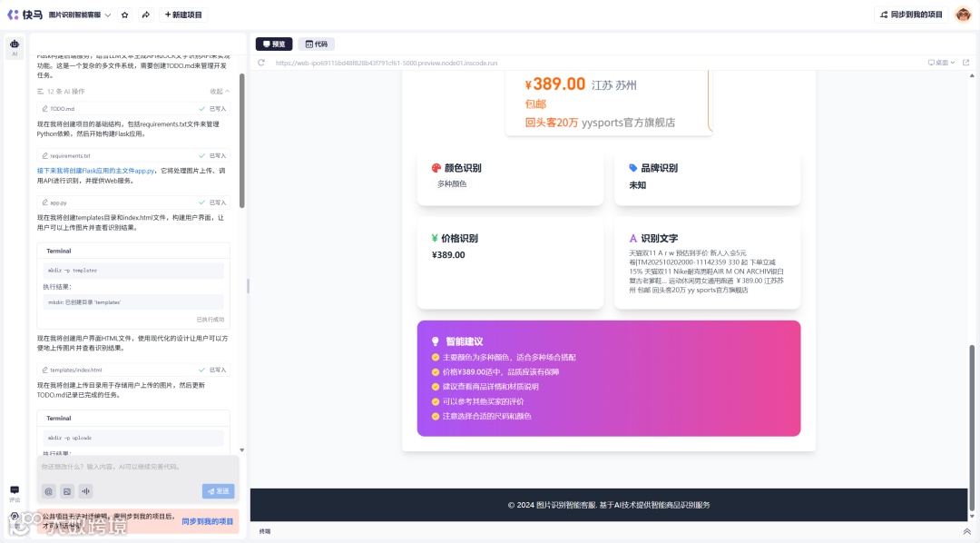
Task: Click the 发送 send button
Action: pos(218,492)
